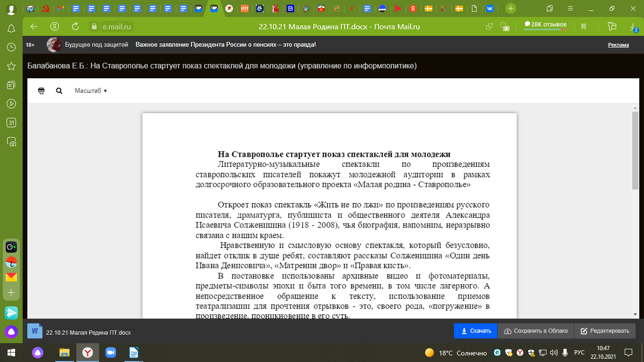The width and height of the screenshot is (644, 362).
Task: Switch the РУС input language indicator
Action: click(580, 352)
